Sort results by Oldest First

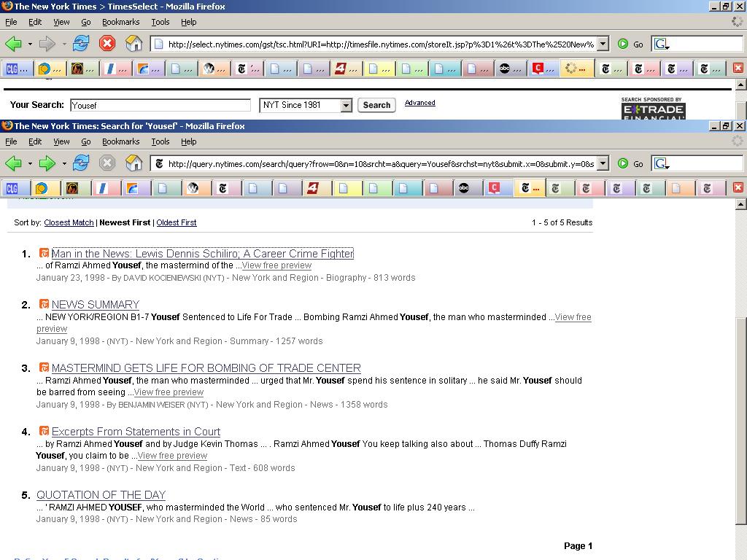[176, 222]
